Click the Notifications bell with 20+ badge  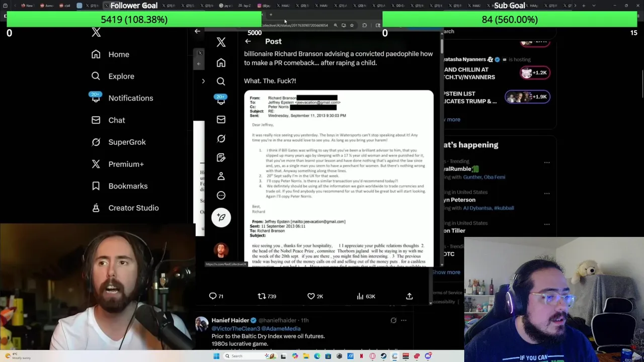(96, 97)
